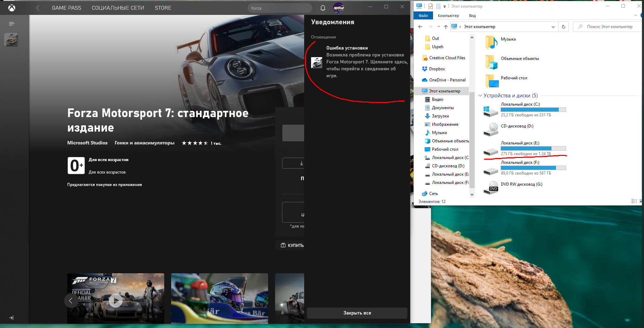Click the Закрыть все button
The width and height of the screenshot is (644, 328).
click(x=357, y=313)
